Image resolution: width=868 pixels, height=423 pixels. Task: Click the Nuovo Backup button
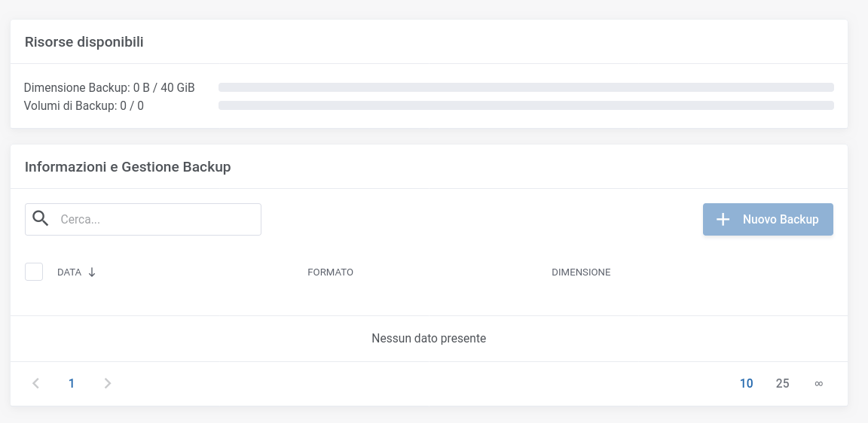768,220
